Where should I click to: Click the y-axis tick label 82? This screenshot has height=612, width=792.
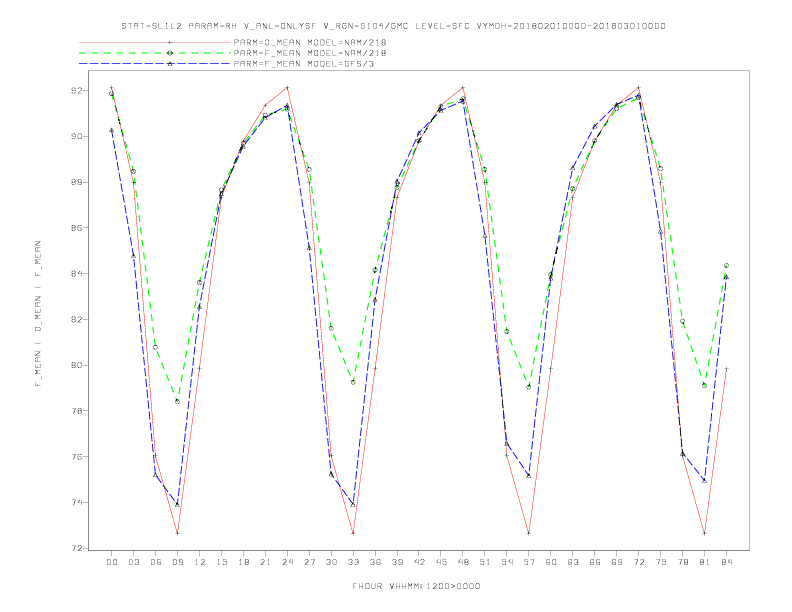pos(76,320)
